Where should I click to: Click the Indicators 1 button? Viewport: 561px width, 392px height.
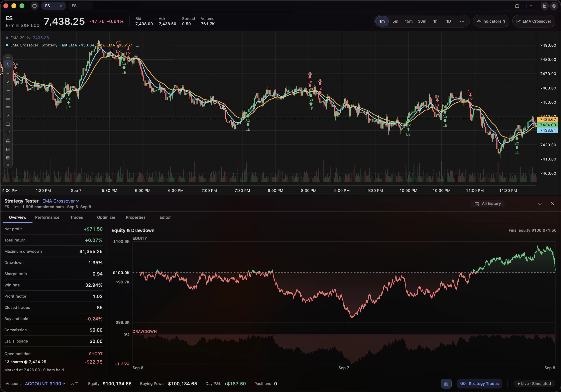pos(491,21)
